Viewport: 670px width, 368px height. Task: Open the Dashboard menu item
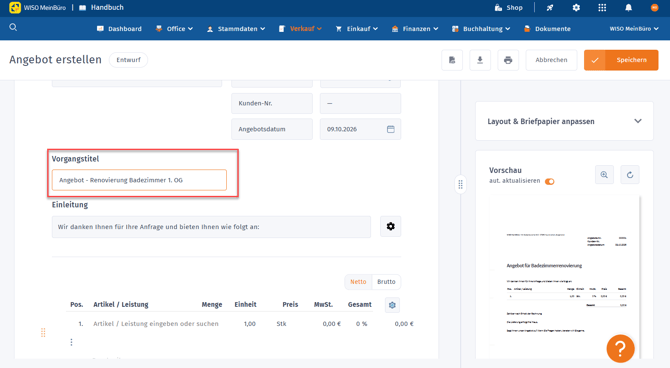click(x=119, y=29)
